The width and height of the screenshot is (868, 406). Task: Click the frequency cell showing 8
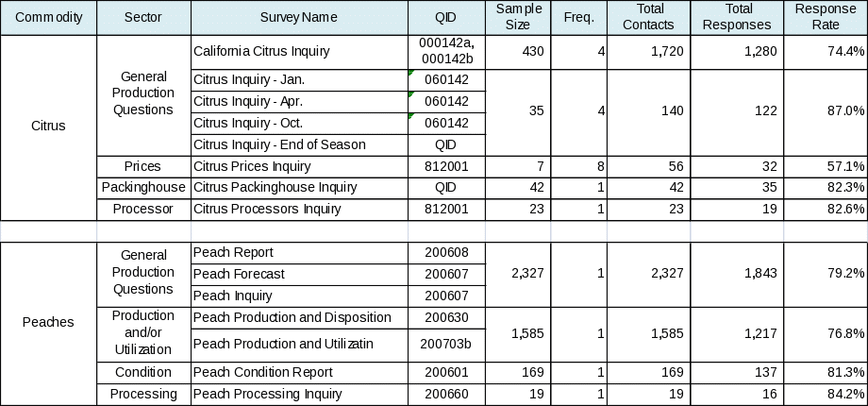click(x=579, y=167)
